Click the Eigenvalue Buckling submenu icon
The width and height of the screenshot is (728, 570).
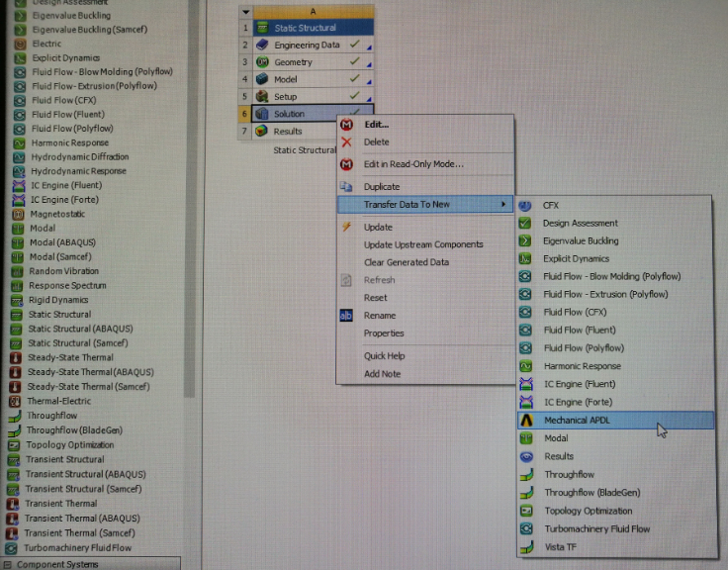point(524,240)
